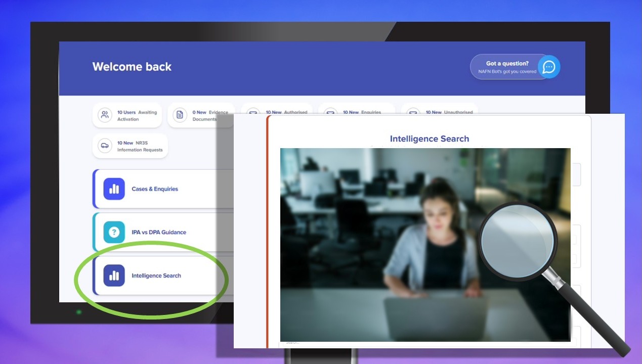The width and height of the screenshot is (642, 364).
Task: Click the users icon on Awaiting Activation card
Action: point(105,115)
